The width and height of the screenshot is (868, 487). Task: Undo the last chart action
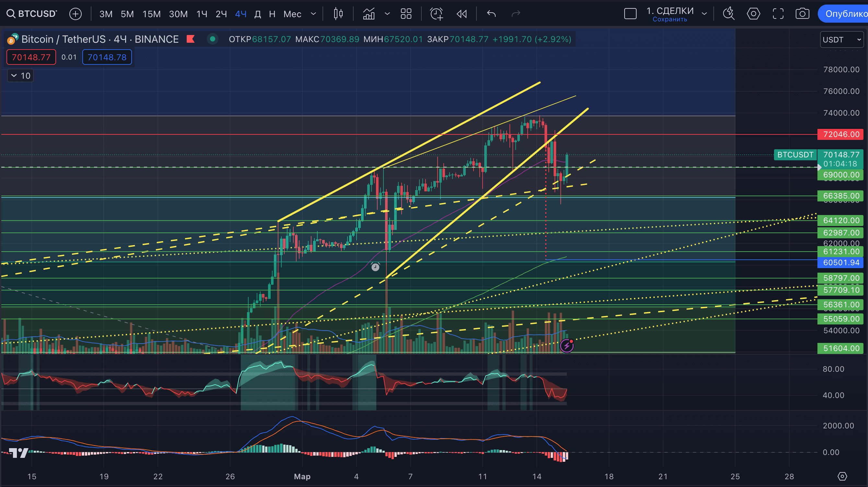492,14
